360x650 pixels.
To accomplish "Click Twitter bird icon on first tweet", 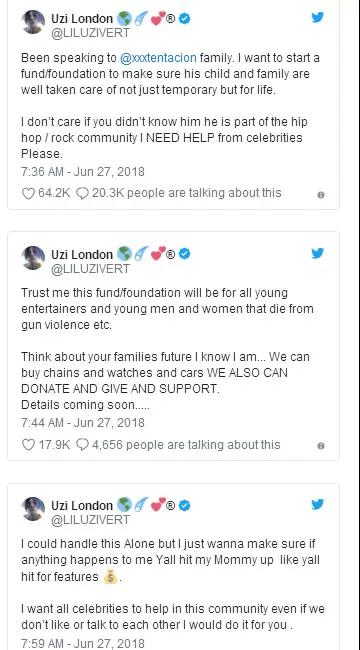I will [317, 17].
